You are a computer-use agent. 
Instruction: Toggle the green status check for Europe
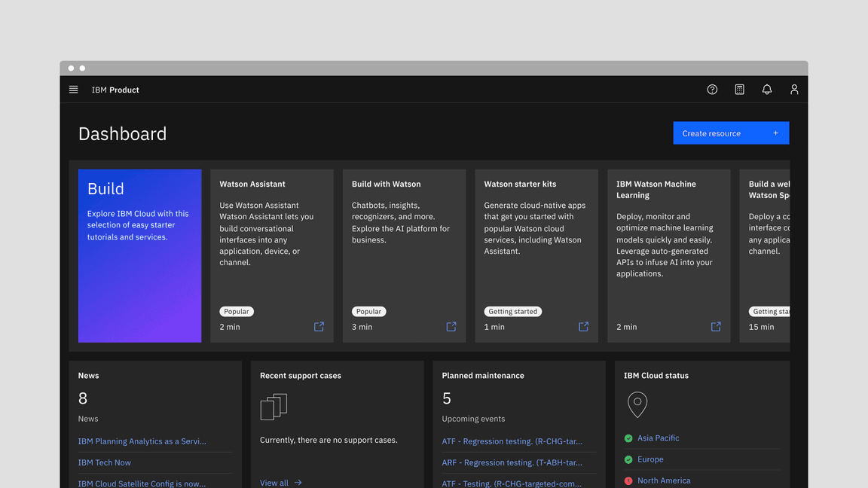click(628, 459)
